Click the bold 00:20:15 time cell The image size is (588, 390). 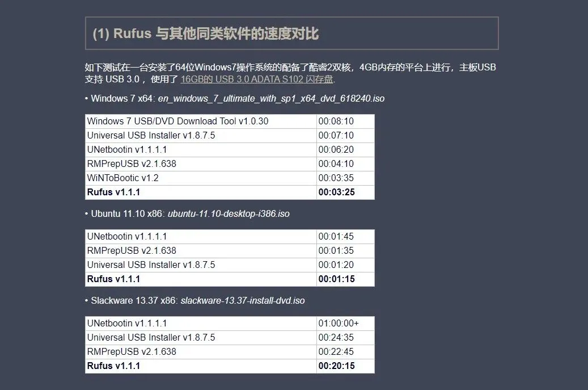345,366
